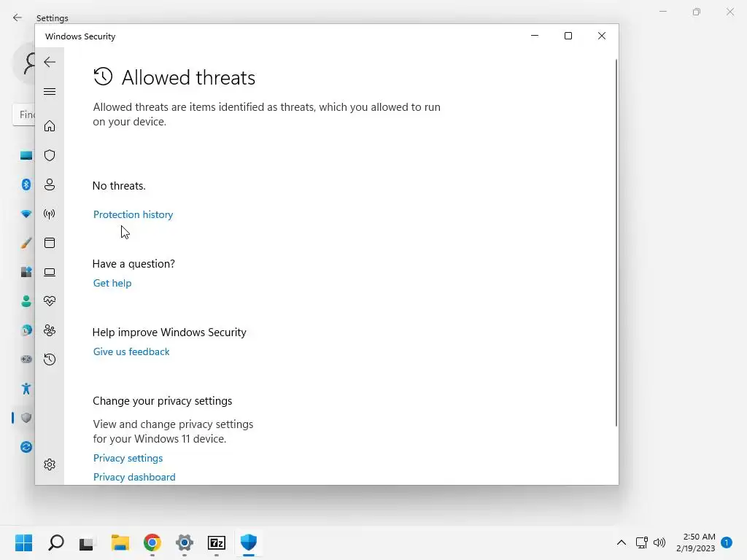The image size is (747, 560).
Task: Open Account protection person icon
Action: pyautogui.click(x=50, y=184)
